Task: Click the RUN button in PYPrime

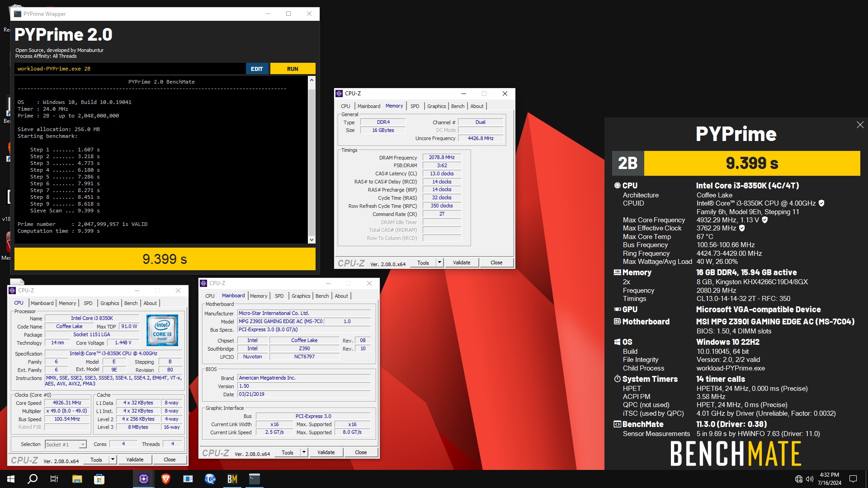Action: pyautogui.click(x=292, y=69)
